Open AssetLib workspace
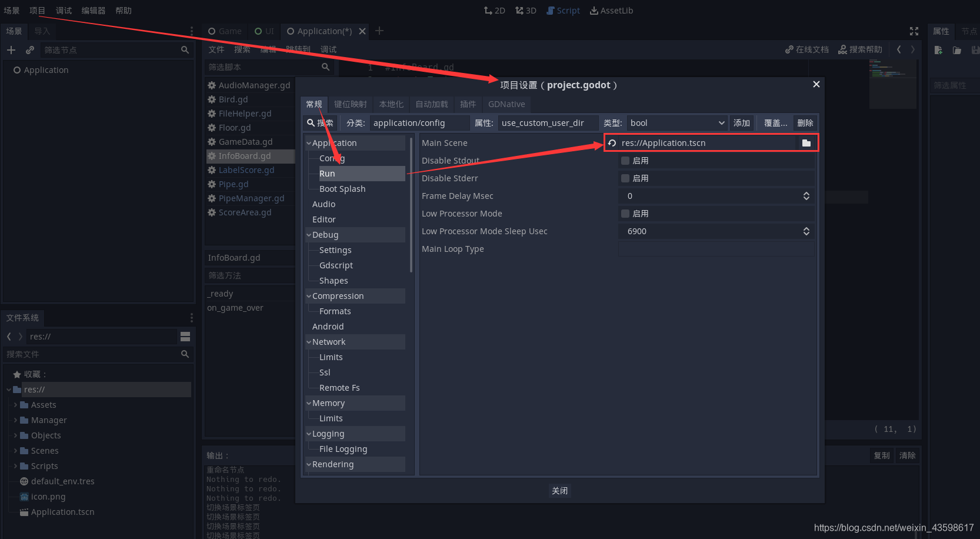Screen dimensions: 980x539 (x=612, y=11)
